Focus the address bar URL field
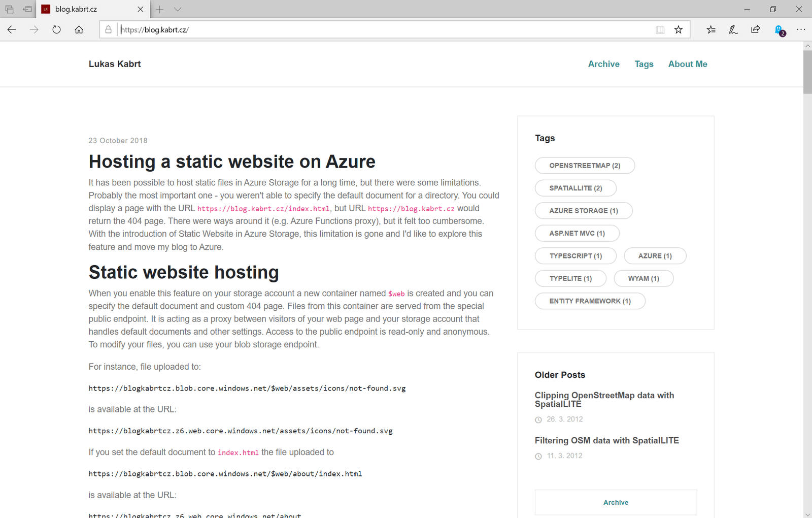The width and height of the screenshot is (812, 518). click(386, 29)
